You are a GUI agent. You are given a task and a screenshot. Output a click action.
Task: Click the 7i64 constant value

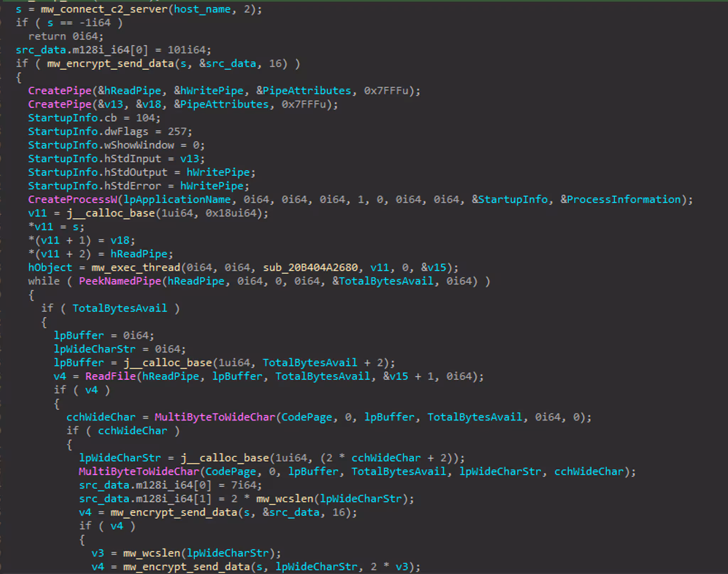244,485
